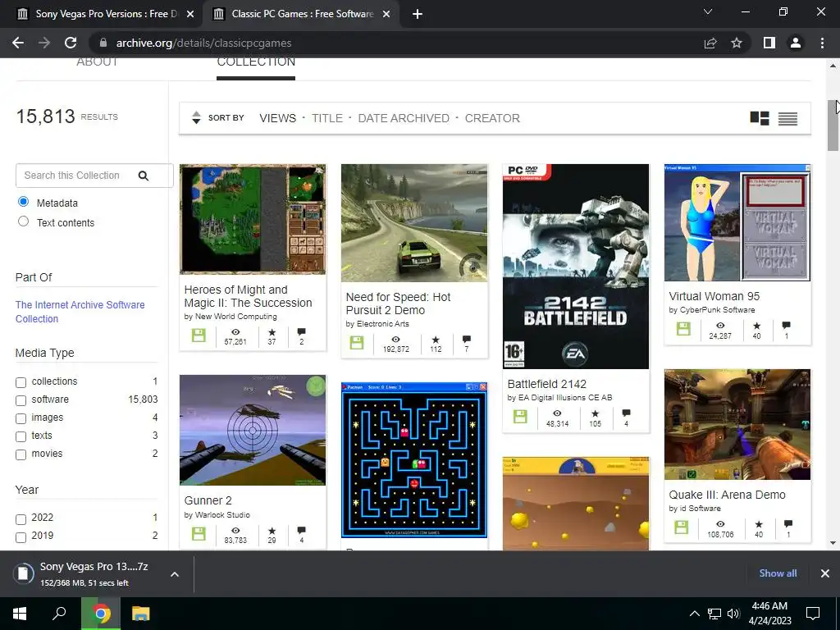The width and height of the screenshot is (840, 630).
Task: Click Show all downloads
Action: point(778,573)
